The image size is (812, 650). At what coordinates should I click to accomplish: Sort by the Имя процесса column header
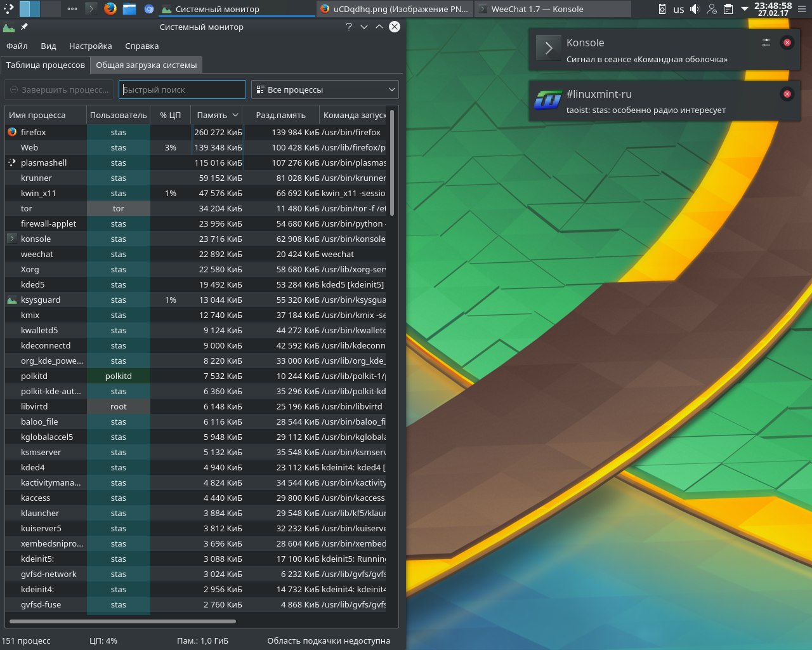(45, 115)
